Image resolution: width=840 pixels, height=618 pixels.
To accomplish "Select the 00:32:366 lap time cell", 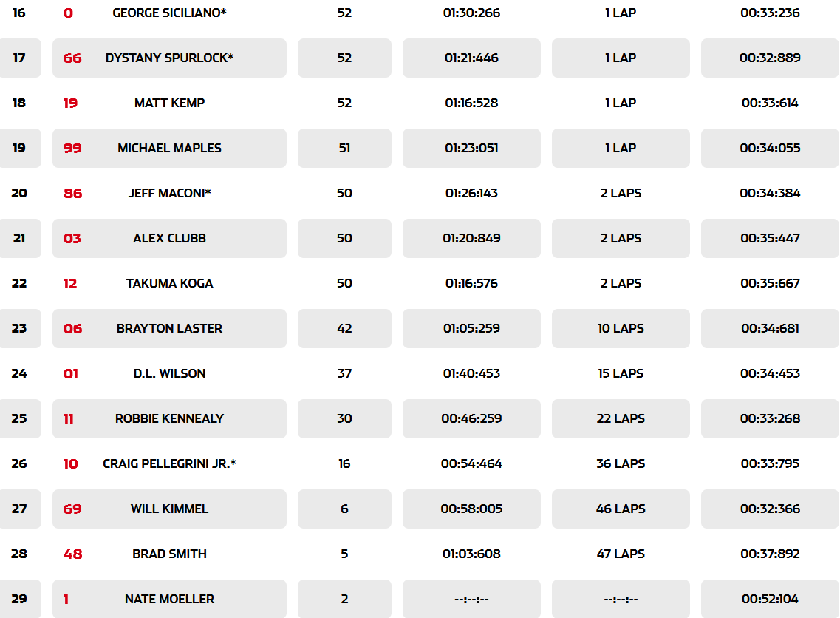I will [770, 509].
